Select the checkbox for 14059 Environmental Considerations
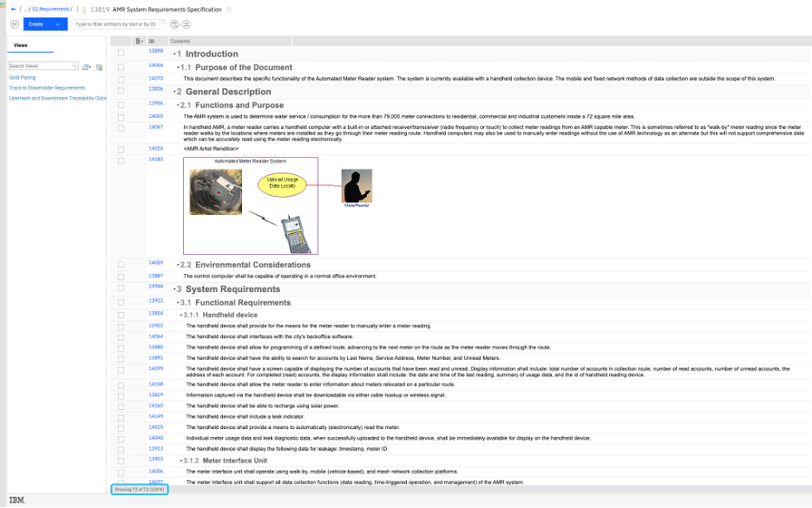 (x=121, y=264)
